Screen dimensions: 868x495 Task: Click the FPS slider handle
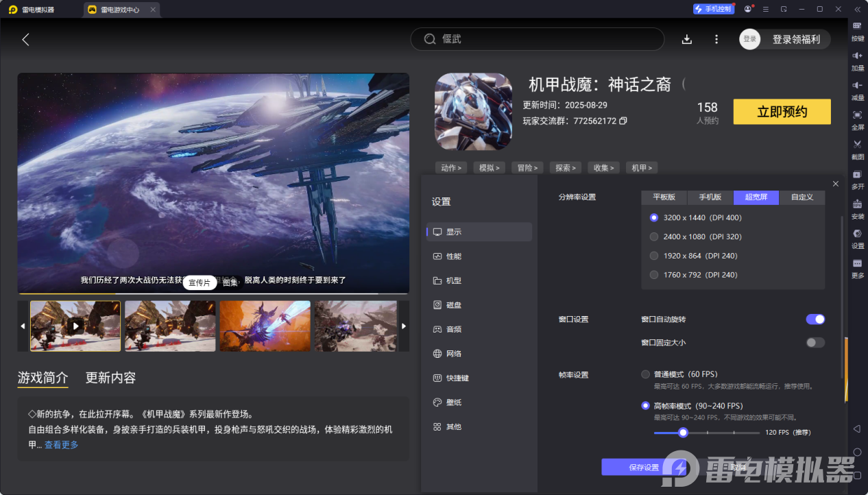point(683,433)
